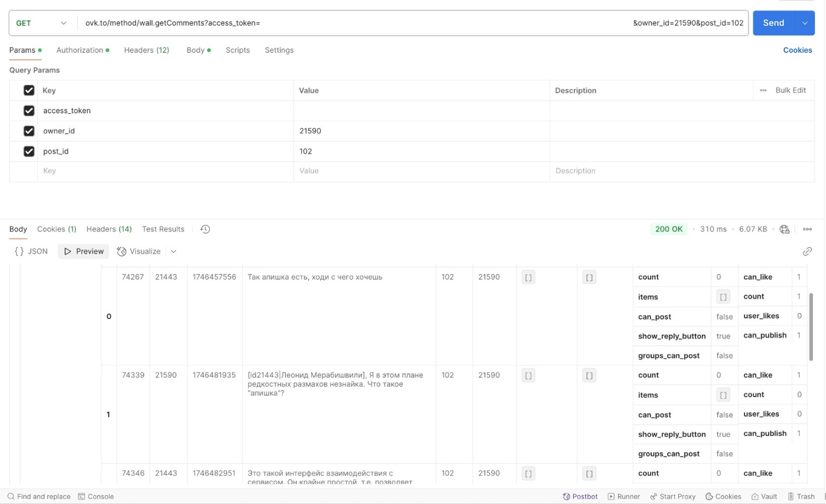Open the Headers (14) response tab

109,229
